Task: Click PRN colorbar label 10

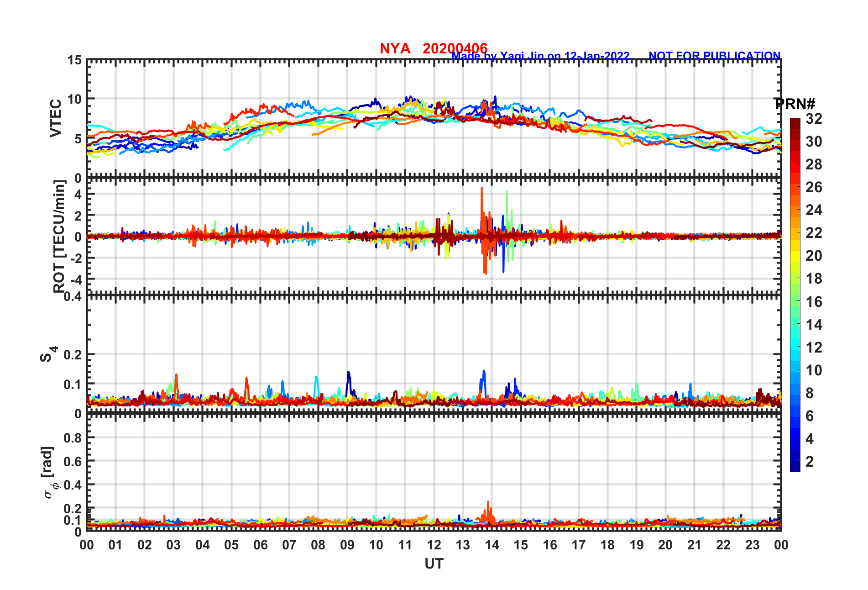Action: (814, 370)
